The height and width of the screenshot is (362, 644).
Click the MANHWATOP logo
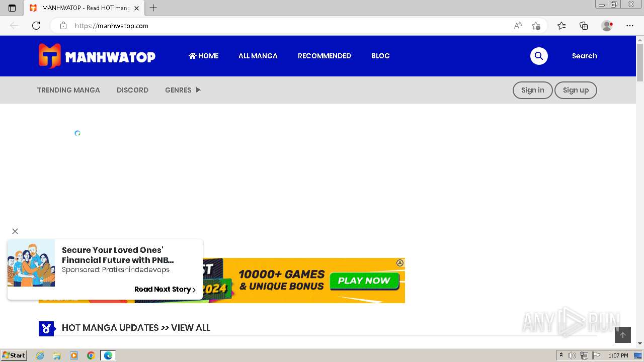coord(97,56)
